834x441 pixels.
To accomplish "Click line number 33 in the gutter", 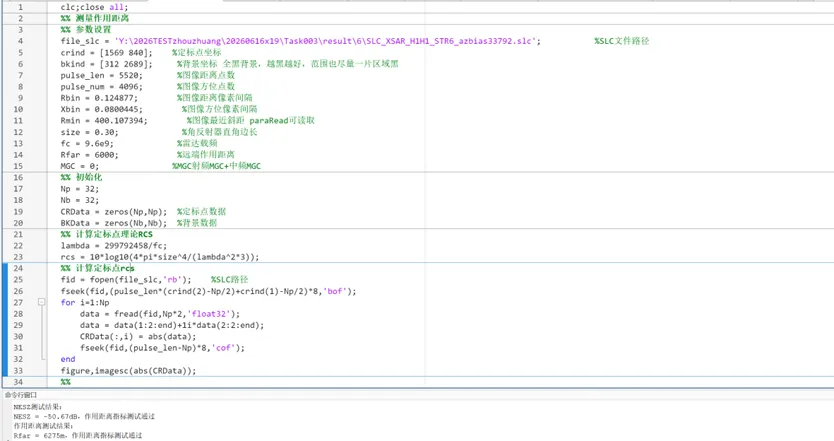I will [18, 371].
